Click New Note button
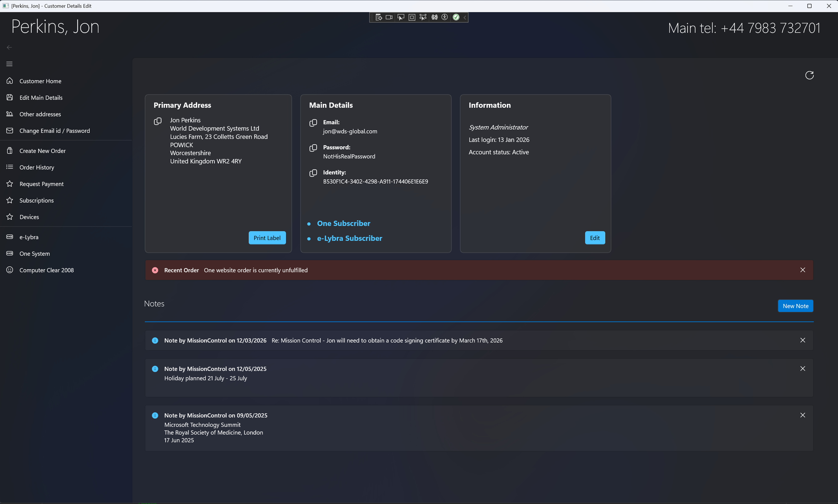This screenshot has height=504, width=838. [795, 306]
